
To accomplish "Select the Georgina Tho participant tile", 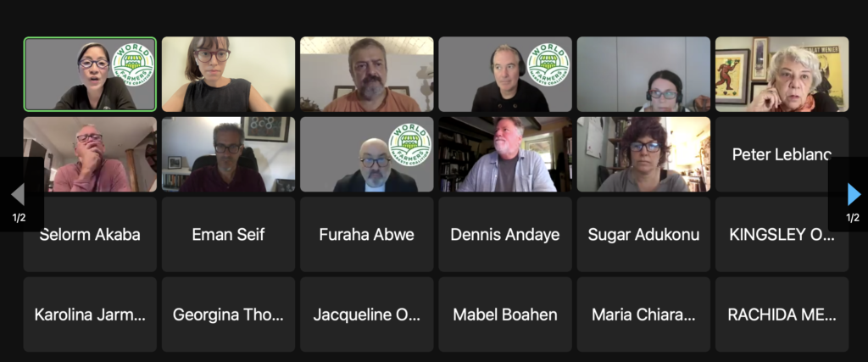I will (228, 315).
